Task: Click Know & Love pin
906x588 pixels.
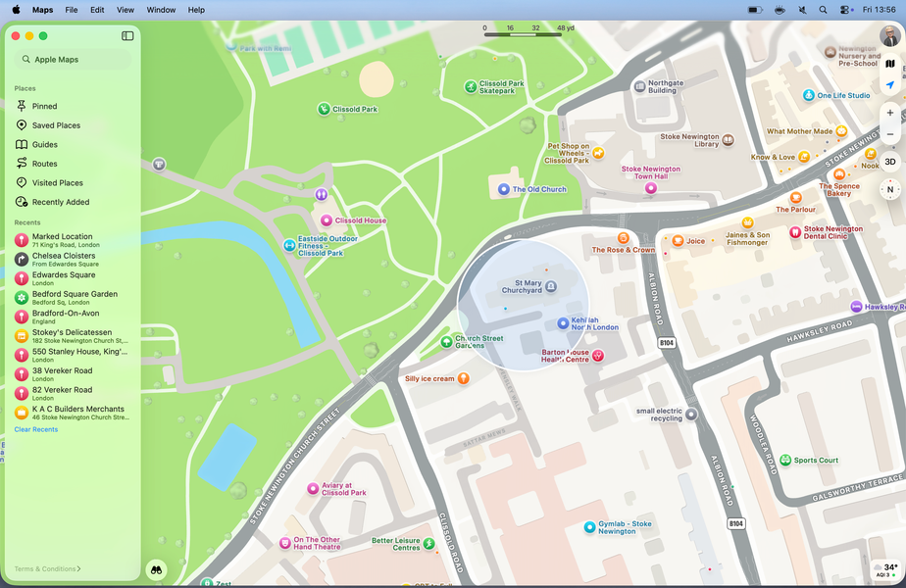Action: [804, 157]
